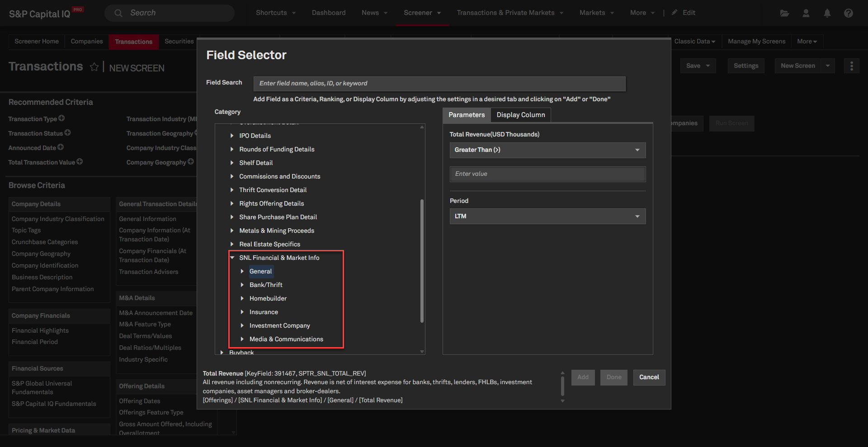Open the vertical three-dot options menu

click(x=852, y=66)
